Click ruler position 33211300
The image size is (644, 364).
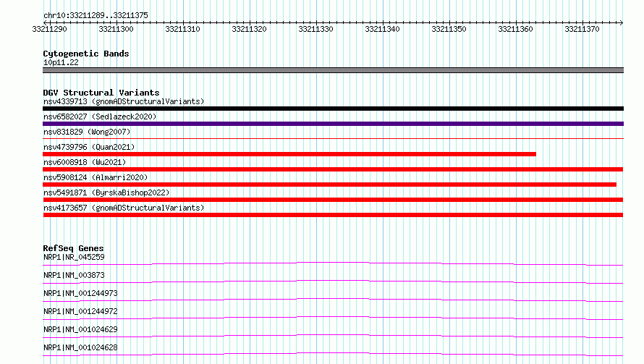point(116,29)
